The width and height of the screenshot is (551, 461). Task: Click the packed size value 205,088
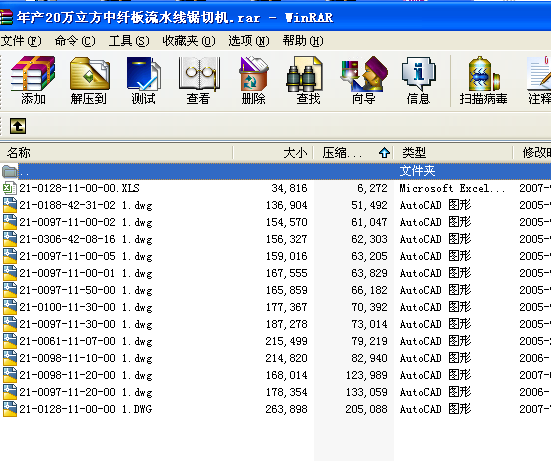pyautogui.click(x=366, y=409)
